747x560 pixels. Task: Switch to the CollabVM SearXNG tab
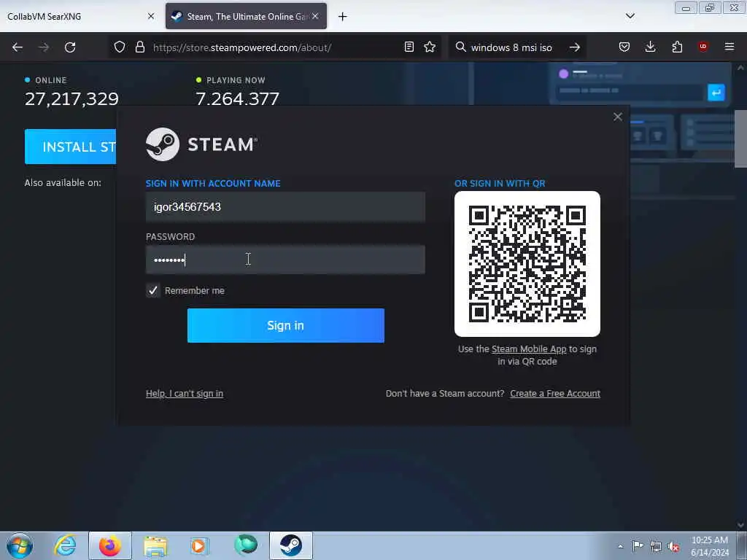click(x=80, y=16)
